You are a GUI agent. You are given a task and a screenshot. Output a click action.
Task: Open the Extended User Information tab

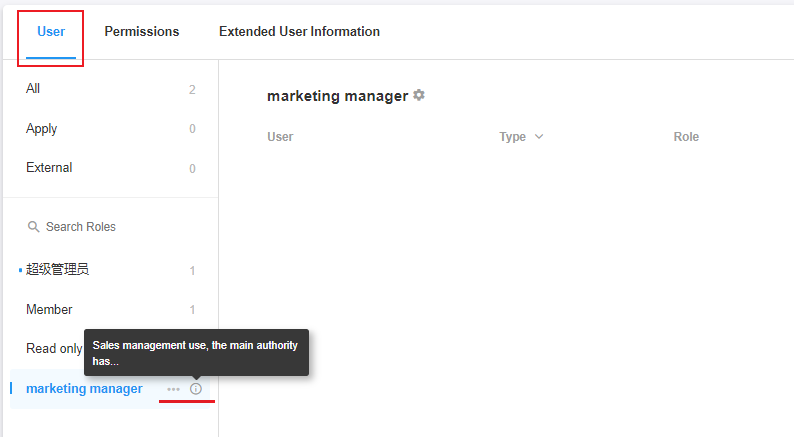[x=299, y=32]
